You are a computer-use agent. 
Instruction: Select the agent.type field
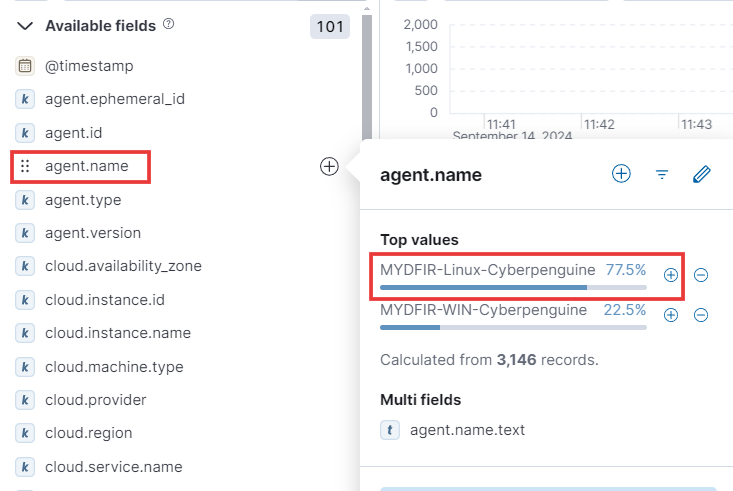[83, 200]
